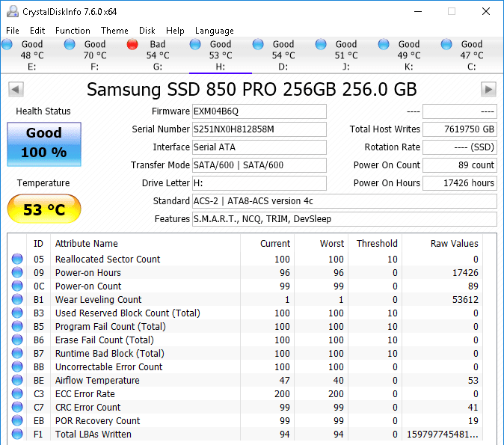Click the Interface field Serial ATA
The height and width of the screenshot is (445, 504).
pyautogui.click(x=259, y=147)
